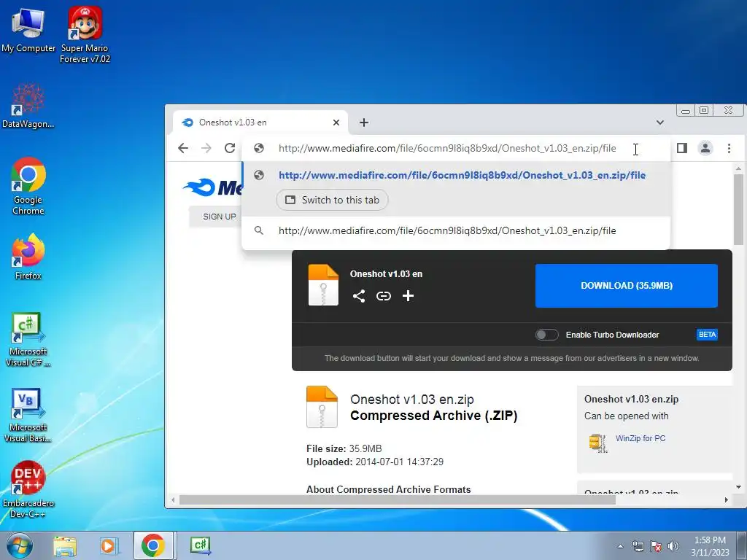Show hidden tray icons arrow

pyautogui.click(x=620, y=546)
